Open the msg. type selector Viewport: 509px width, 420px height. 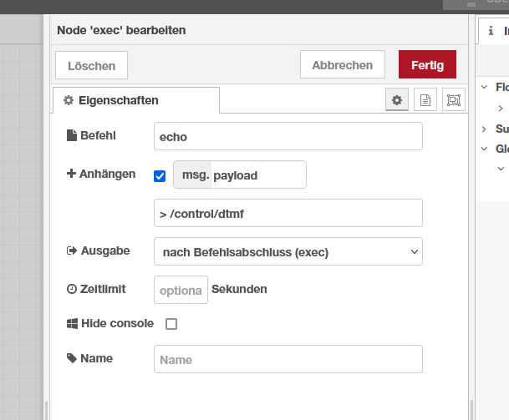[x=193, y=175]
